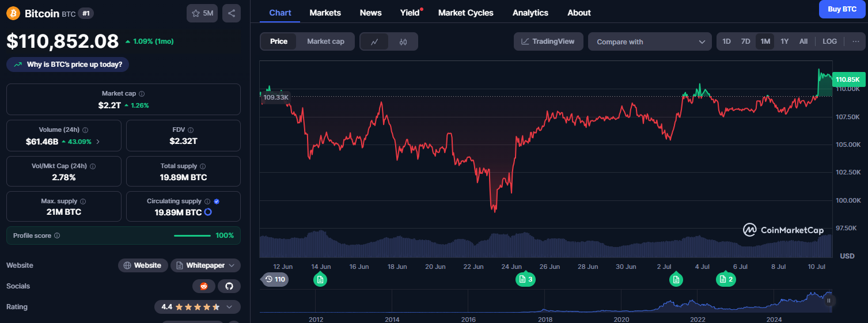Expand the 4.4 rating dropdown
Image resolution: width=868 pixels, height=323 pixels.
[198, 307]
